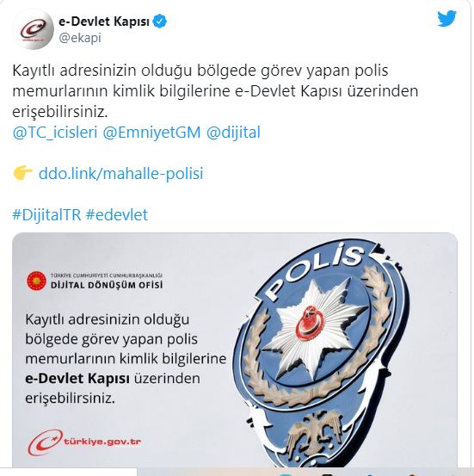Open the #DijitalTR hashtag
Screen dimensions: 474x476
point(46,214)
